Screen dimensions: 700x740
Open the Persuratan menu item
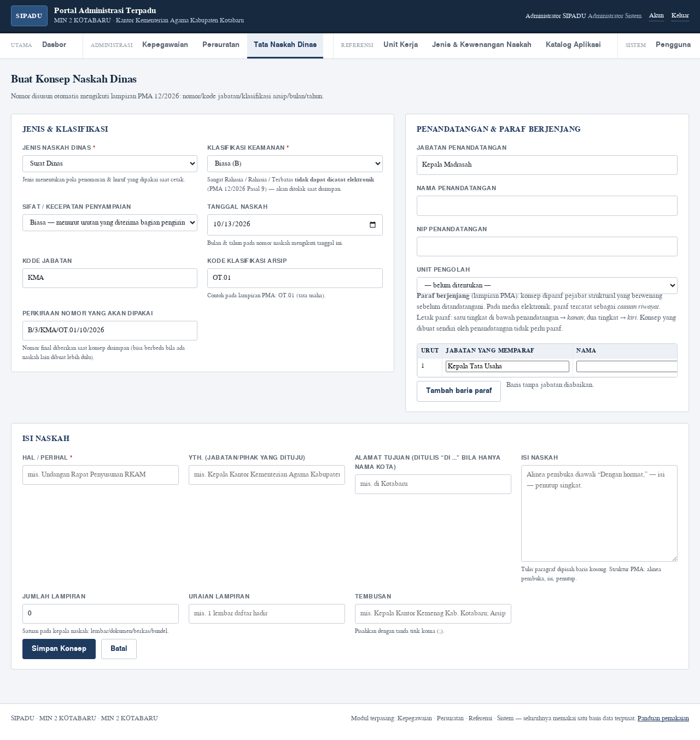(221, 45)
